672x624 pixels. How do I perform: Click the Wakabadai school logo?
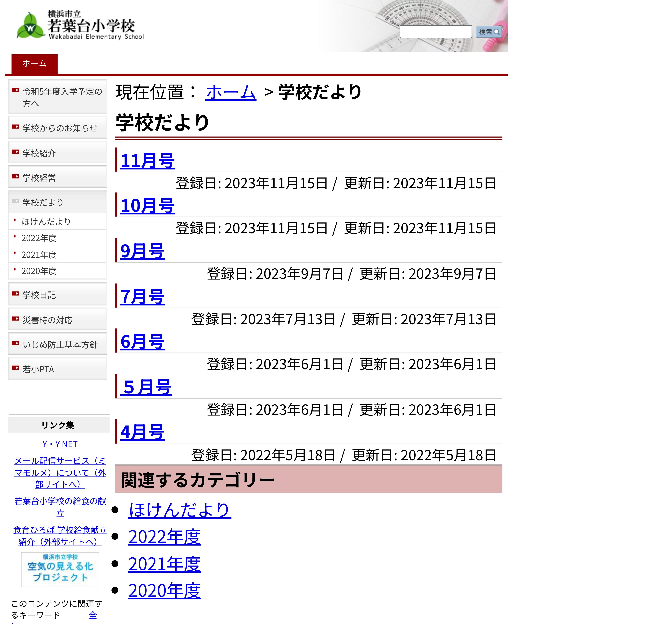[x=80, y=26]
